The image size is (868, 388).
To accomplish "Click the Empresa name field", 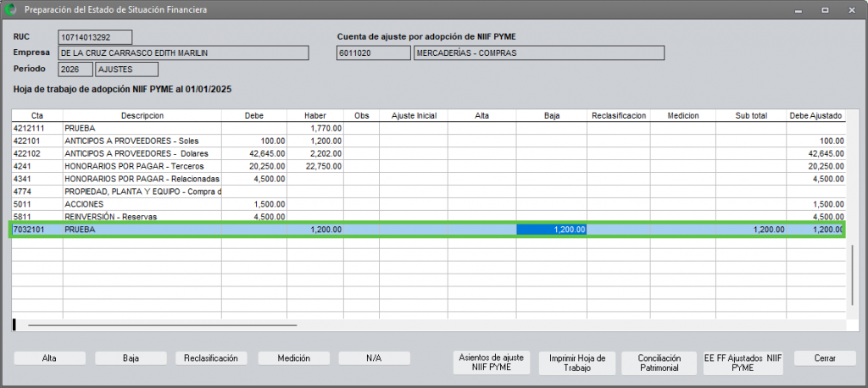I will tap(183, 53).
